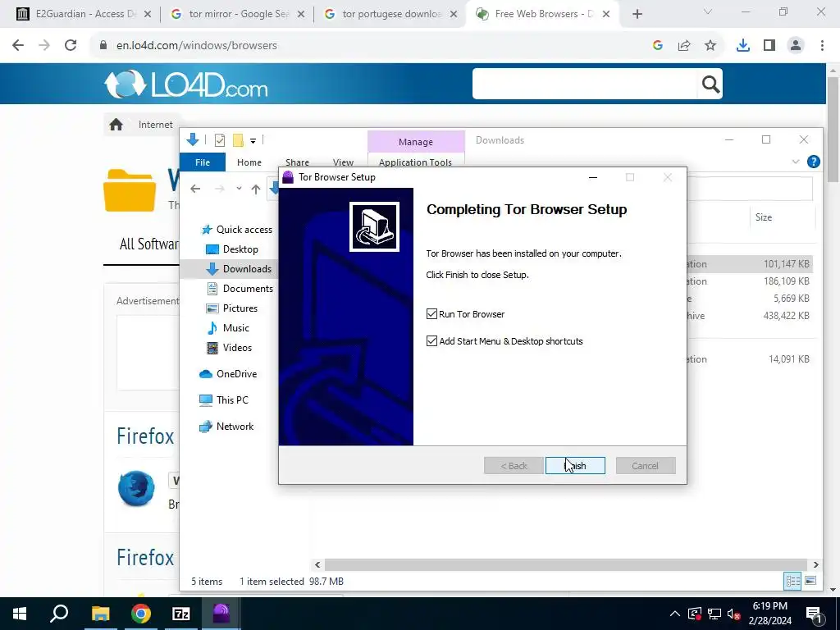Image resolution: width=840 pixels, height=630 pixels.
Task: Open Chrome profile avatar icon
Action: (796, 46)
